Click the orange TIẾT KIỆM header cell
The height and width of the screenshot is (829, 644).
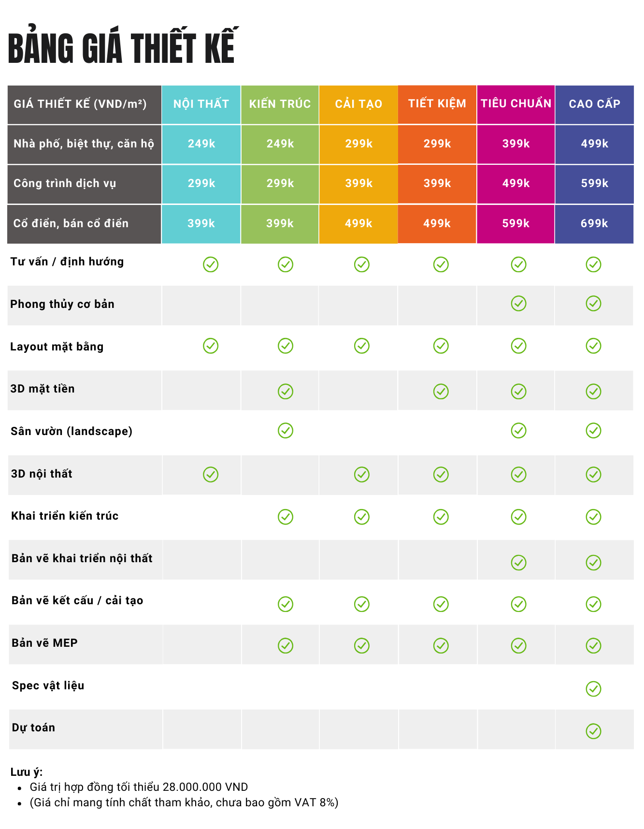437,104
